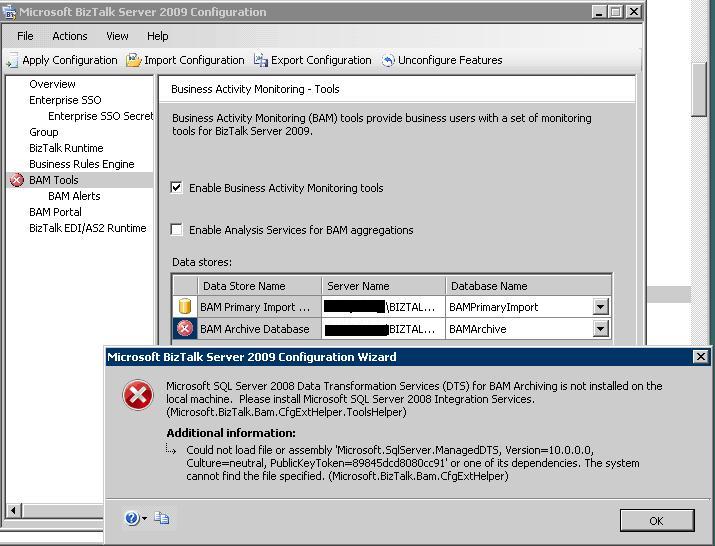
Task: Select BAM Portal tree item
Action: click(55, 212)
